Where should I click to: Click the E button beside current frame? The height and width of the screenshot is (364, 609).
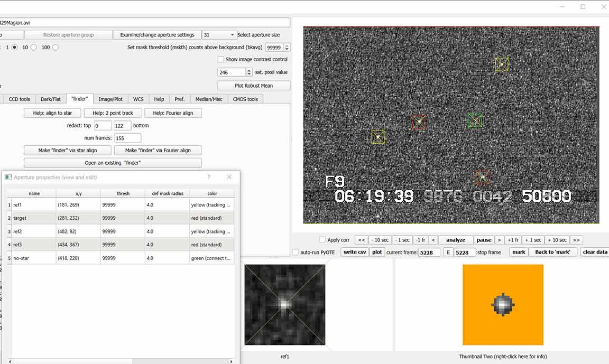coord(448,252)
